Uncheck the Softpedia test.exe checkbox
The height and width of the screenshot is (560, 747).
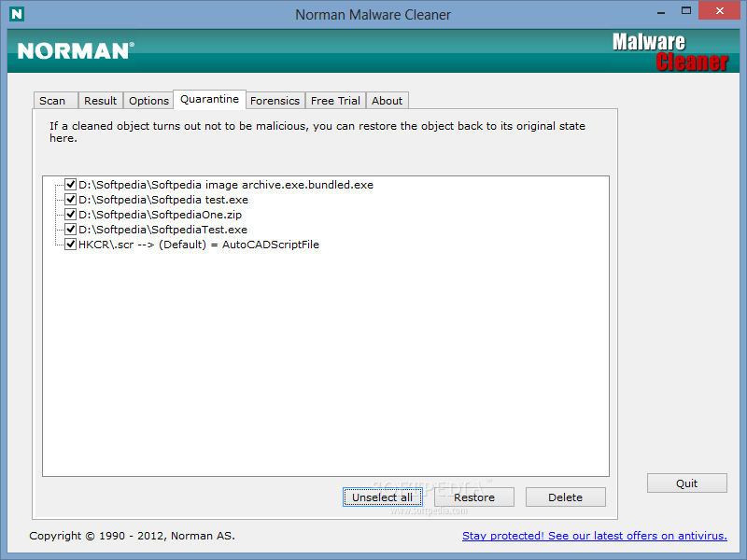[71, 199]
